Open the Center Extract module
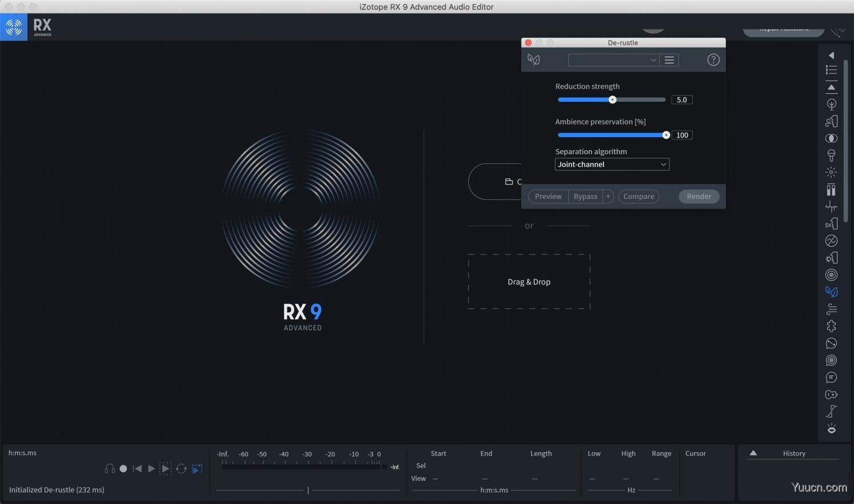The width and height of the screenshot is (854, 504). tap(831, 138)
